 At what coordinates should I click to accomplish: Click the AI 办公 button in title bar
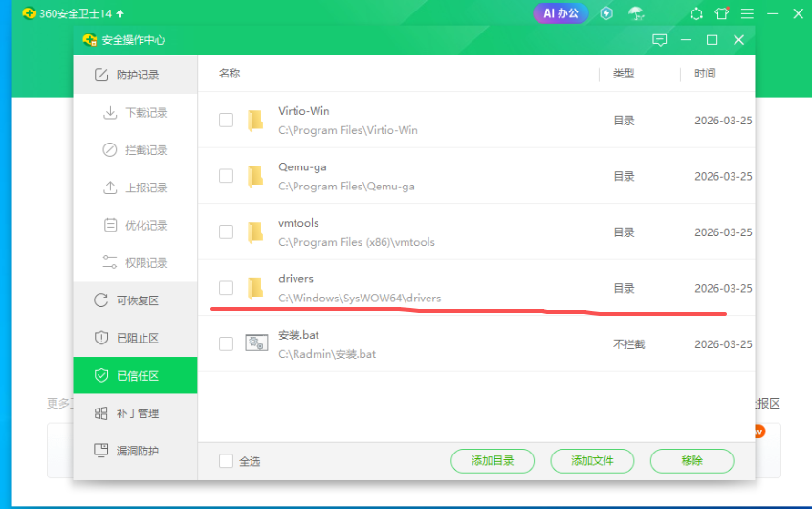(560, 13)
